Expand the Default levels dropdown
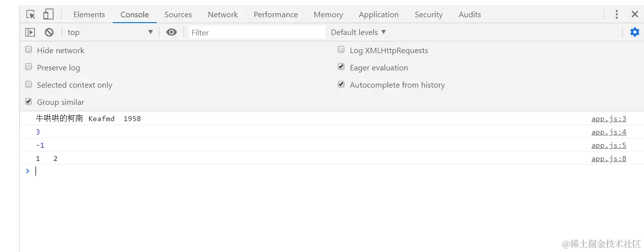This screenshot has width=644, height=252. click(x=358, y=32)
